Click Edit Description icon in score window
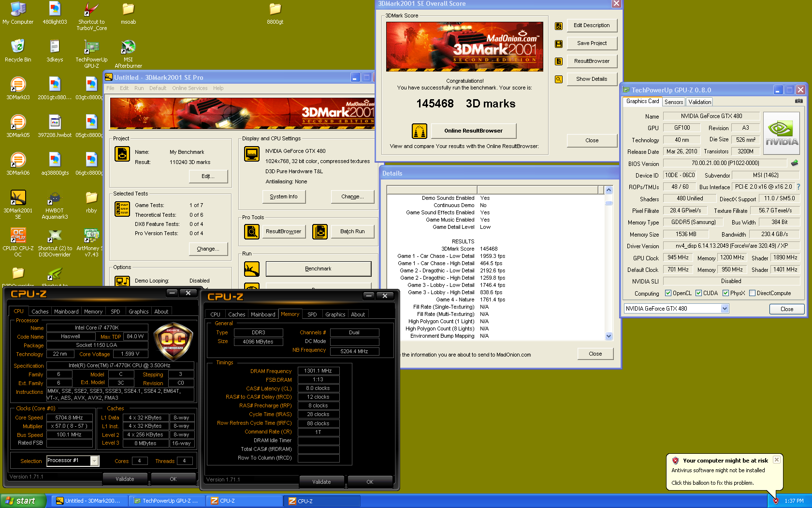The height and width of the screenshot is (508, 812). 559,26
